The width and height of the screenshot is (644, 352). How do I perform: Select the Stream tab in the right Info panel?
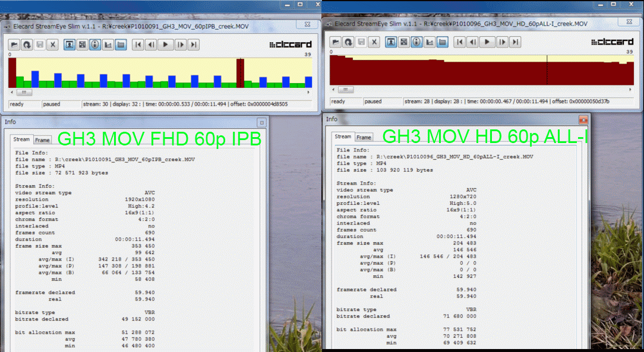[x=343, y=137]
